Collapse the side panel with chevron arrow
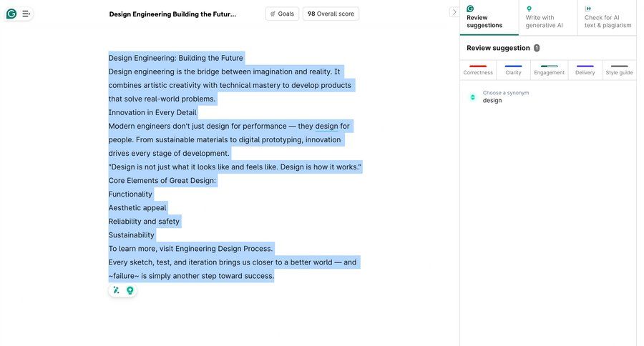This screenshot has width=644, height=346. click(x=454, y=12)
